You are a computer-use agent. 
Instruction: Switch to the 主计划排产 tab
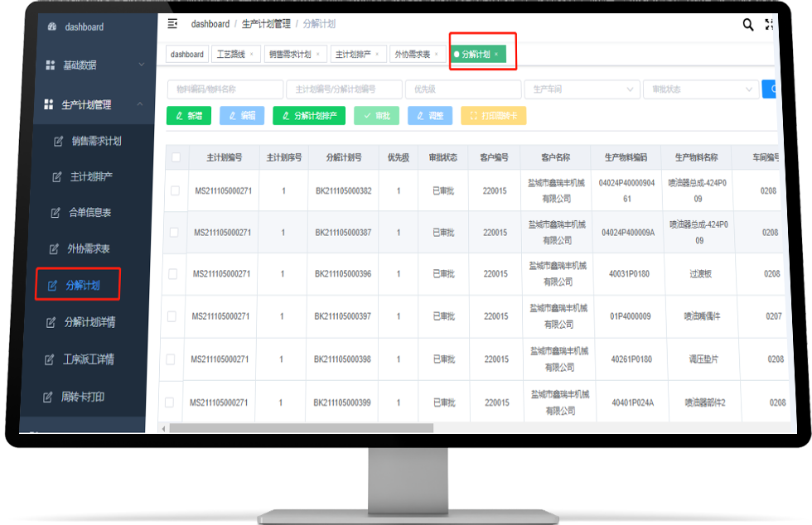[x=354, y=55]
